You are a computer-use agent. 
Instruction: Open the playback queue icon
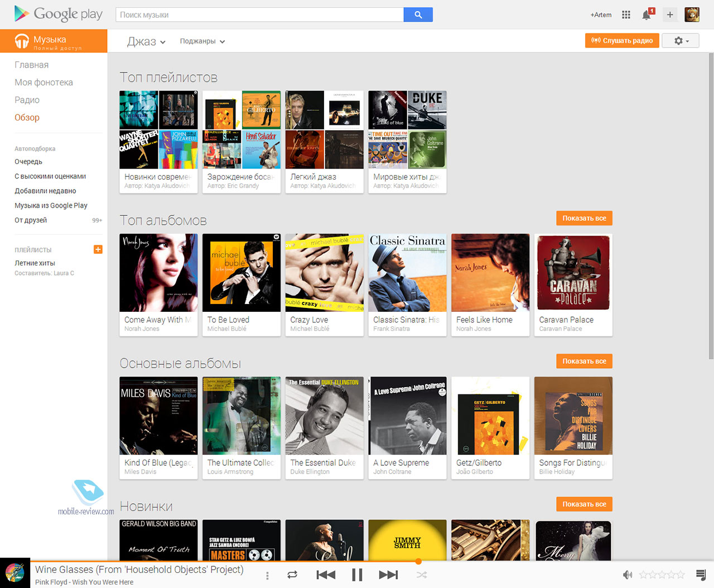[701, 575]
